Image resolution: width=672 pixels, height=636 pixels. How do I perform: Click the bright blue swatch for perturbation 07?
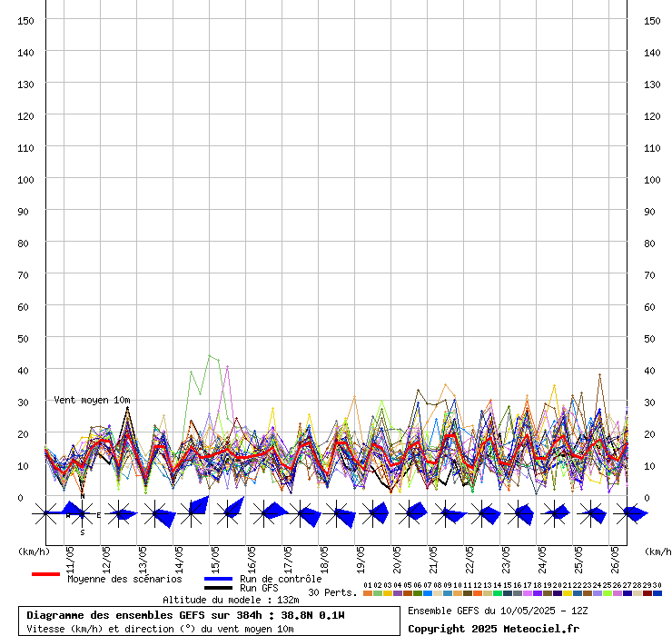point(428,593)
